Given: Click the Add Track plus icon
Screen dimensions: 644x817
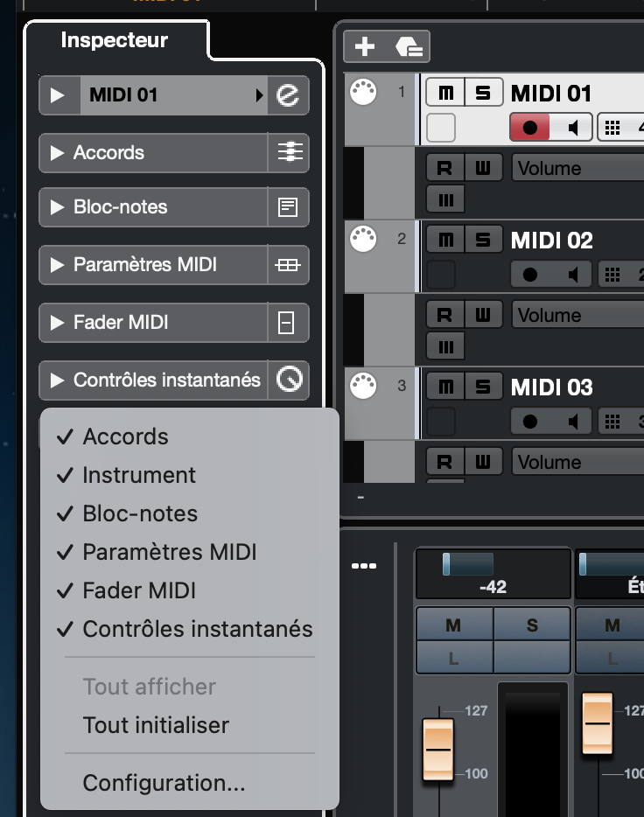Looking at the screenshot, I should click(365, 46).
